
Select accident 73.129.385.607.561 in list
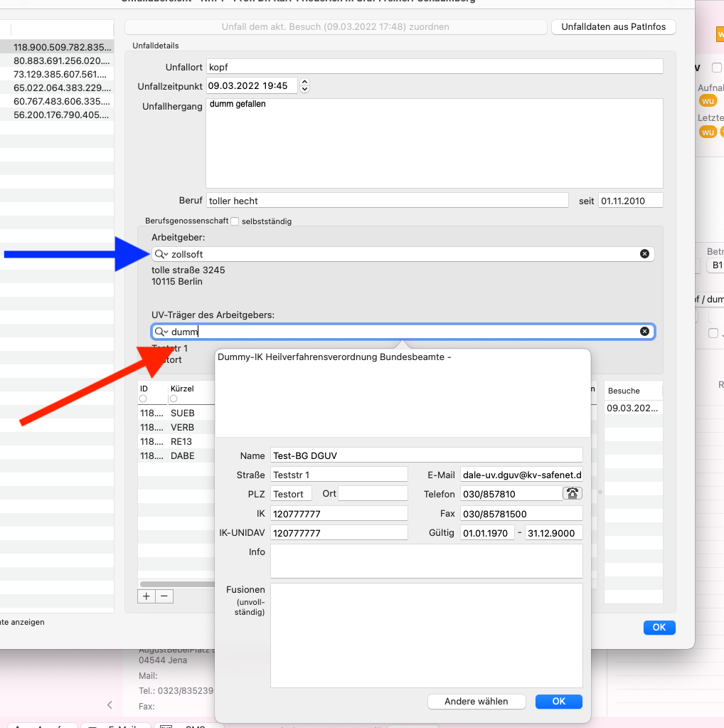click(x=57, y=74)
